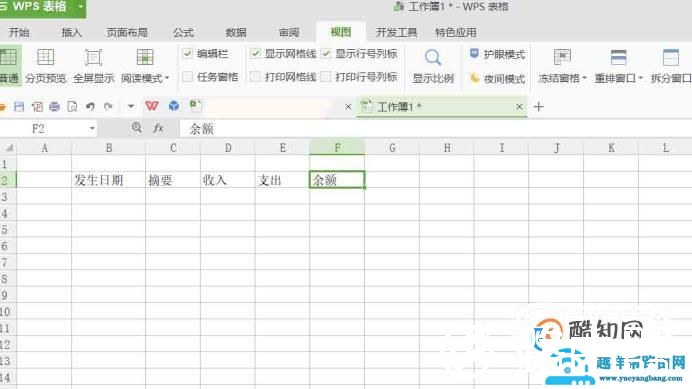Click the zoom magnifier beside fx
This screenshot has width=692, height=389.
pos(137,128)
